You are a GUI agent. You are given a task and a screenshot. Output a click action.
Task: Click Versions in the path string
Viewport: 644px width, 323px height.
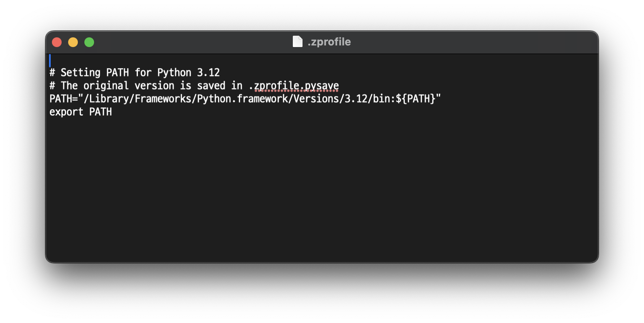point(316,99)
